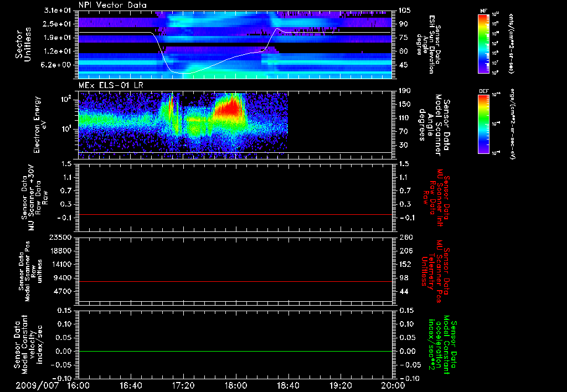Click the '19:20' time tick label
This screenshot has width=567, height=392.
341,385
